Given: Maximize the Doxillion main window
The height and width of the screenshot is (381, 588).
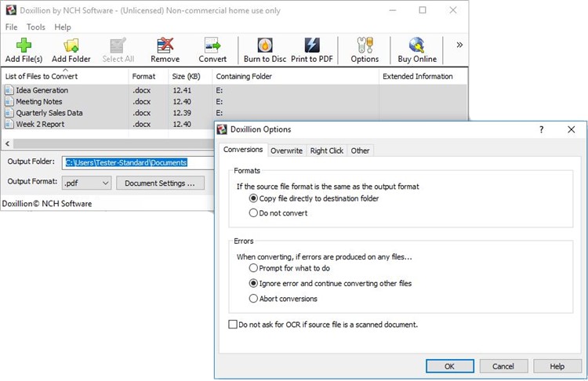Looking at the screenshot, I should click(x=423, y=10).
